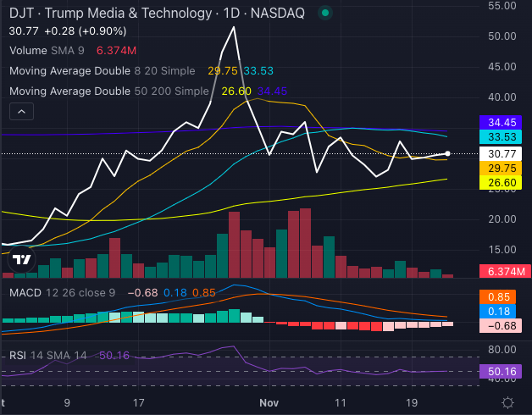Image resolution: width=532 pixels, height=415 pixels.
Task: Click the current price marker dot on chart
Action: [x=447, y=153]
